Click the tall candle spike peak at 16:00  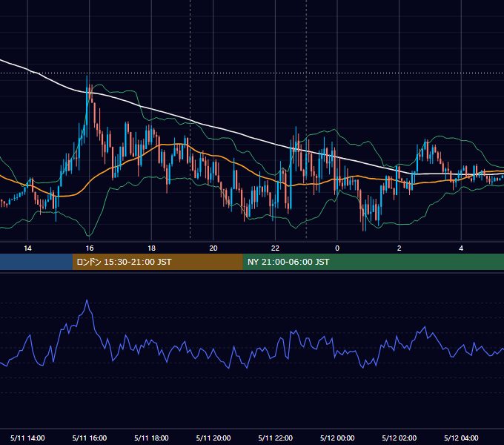click(x=87, y=77)
